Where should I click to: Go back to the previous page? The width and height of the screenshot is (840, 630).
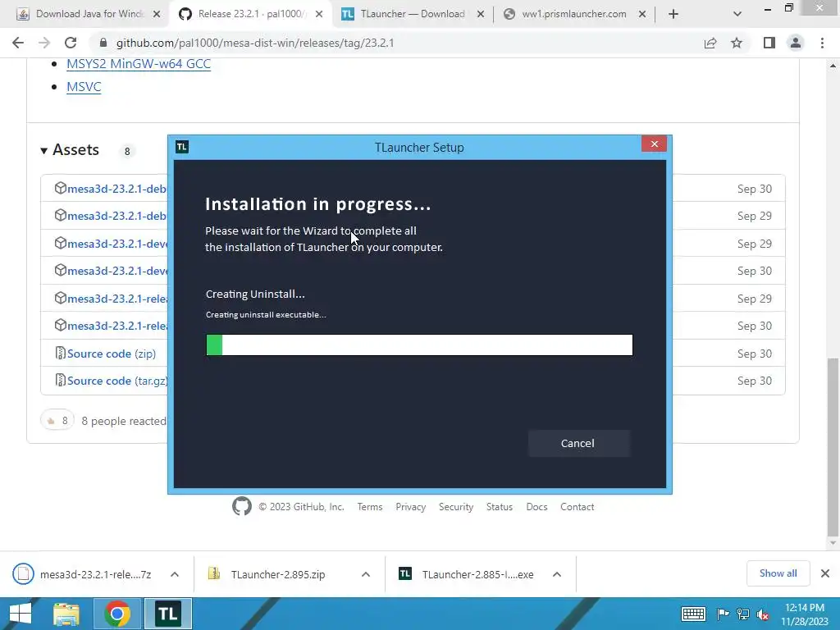pyautogui.click(x=18, y=43)
